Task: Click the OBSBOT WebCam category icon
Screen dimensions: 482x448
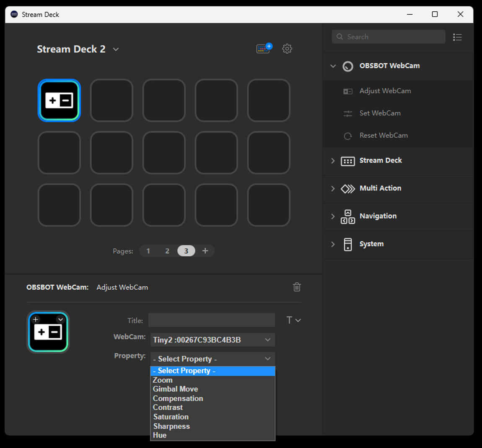Action: 348,66
